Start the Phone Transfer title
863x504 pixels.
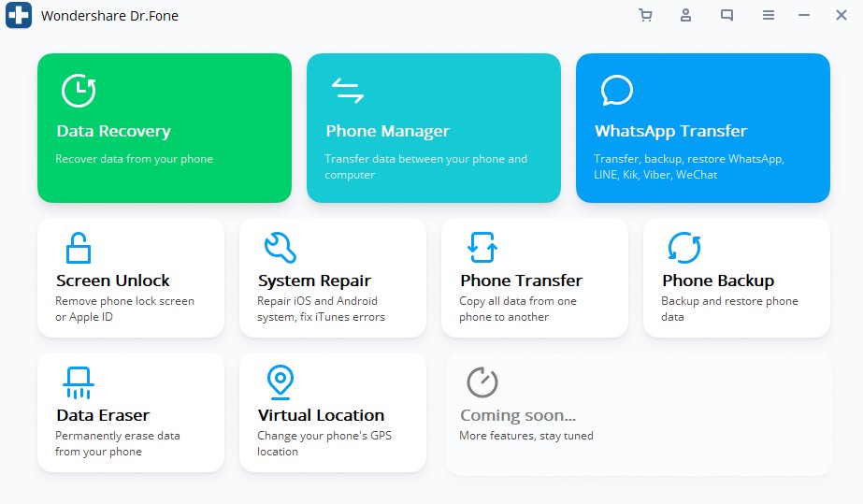click(x=521, y=281)
